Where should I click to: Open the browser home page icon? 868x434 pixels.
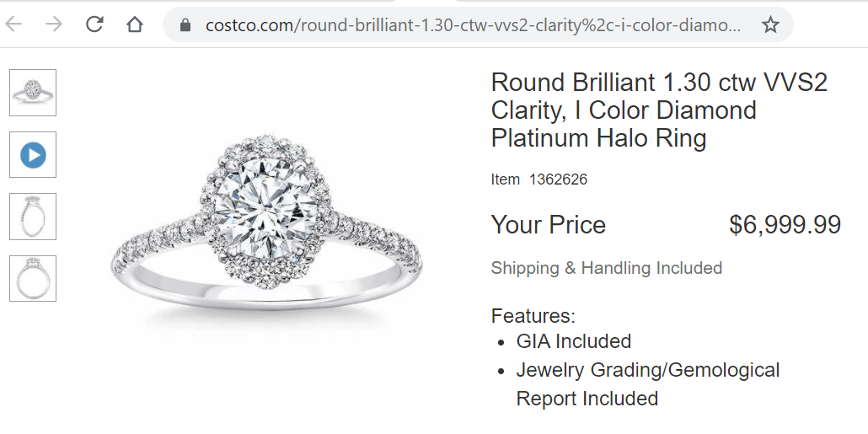(135, 24)
